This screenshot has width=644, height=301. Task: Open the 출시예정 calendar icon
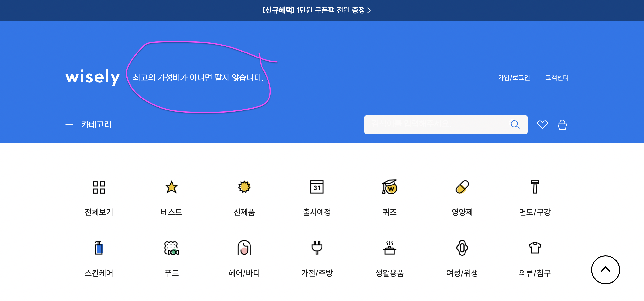[x=317, y=187]
